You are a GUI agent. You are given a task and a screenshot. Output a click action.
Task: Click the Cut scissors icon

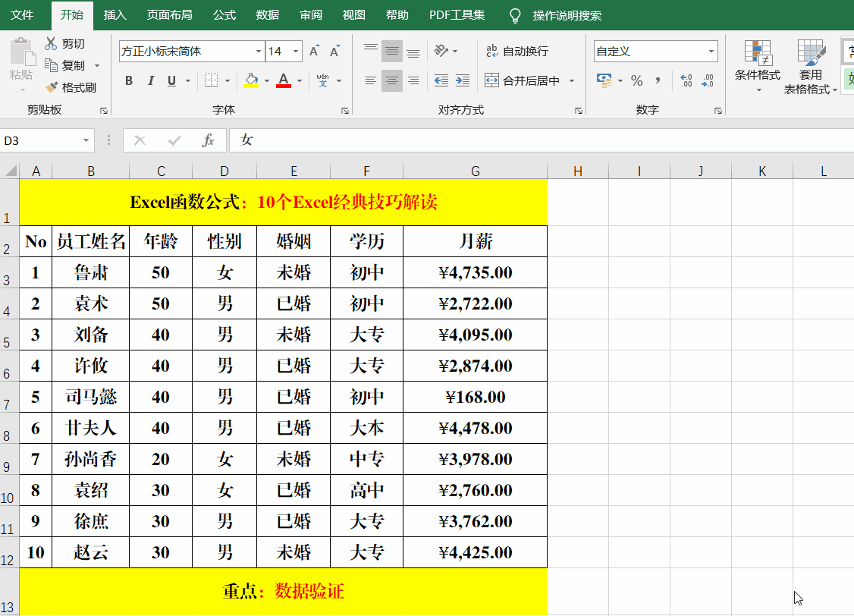coord(52,43)
